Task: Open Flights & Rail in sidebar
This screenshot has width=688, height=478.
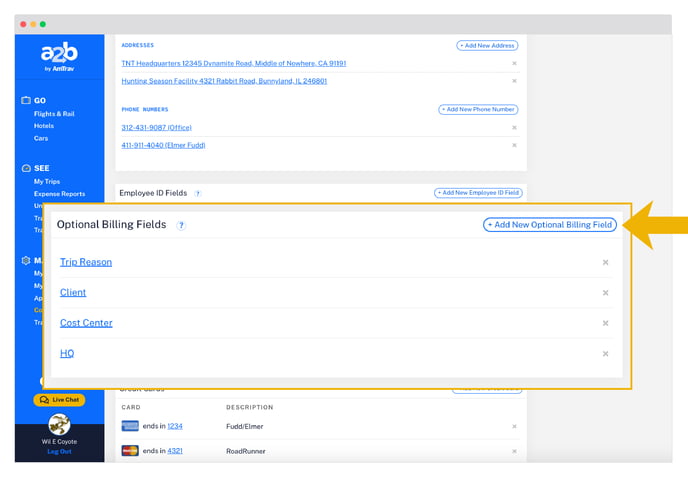Action: coord(54,114)
